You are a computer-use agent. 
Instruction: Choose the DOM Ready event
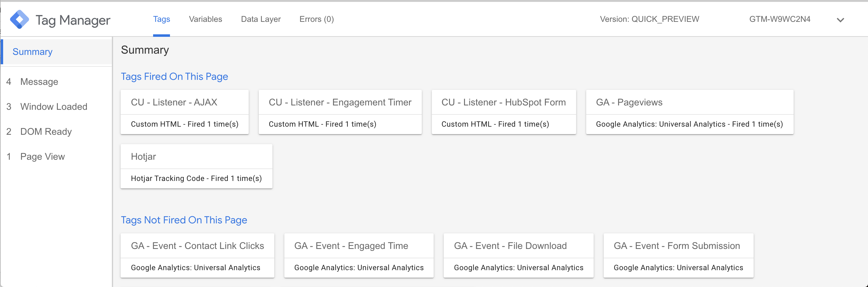[x=46, y=132]
